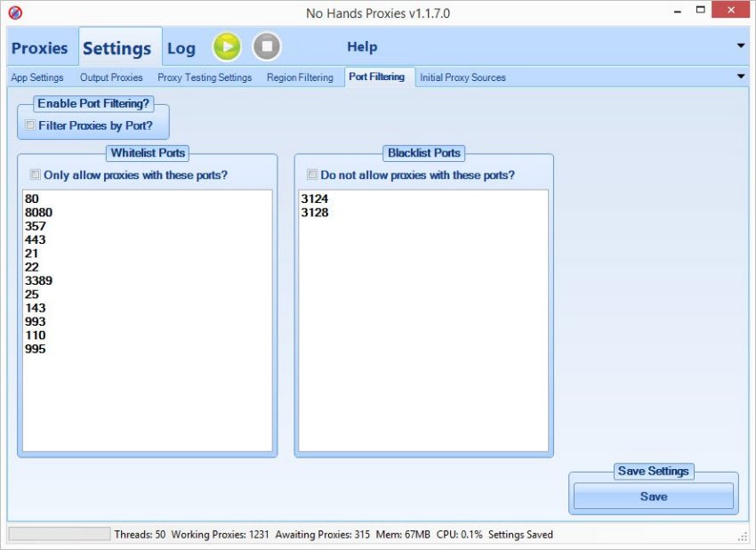Click the Save Settings group label
This screenshot has height=550, width=756.
click(x=654, y=471)
